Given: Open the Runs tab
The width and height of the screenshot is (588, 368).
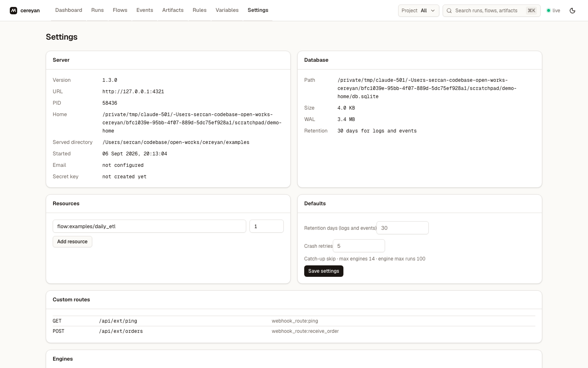Looking at the screenshot, I should (98, 10).
